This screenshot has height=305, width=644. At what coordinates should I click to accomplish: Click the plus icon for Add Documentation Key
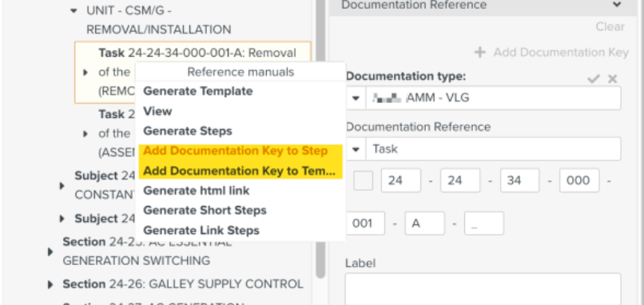pos(479,53)
